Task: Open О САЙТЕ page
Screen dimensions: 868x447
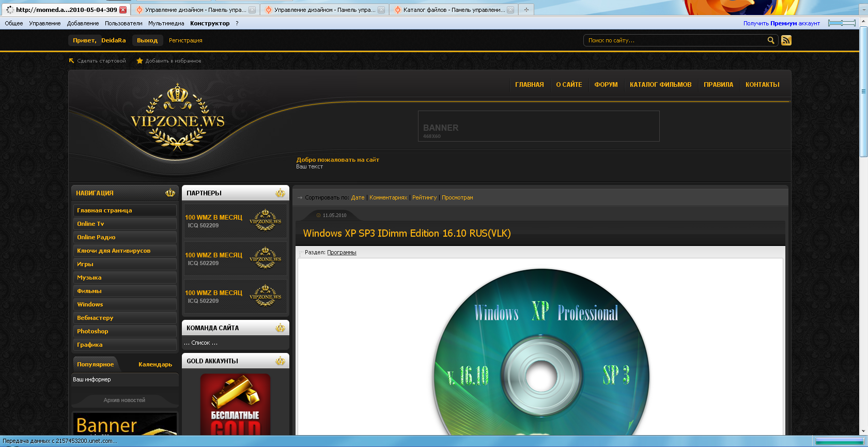Action: click(x=569, y=85)
